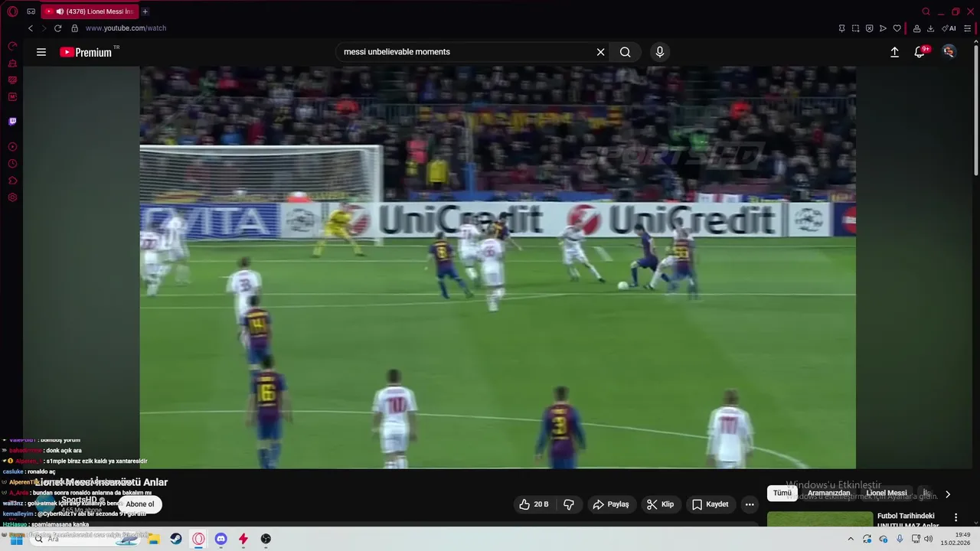Viewport: 980px width, 551px height.
Task: Open Futbol Tarihindeki recommended video thumbnail
Action: coord(820,520)
